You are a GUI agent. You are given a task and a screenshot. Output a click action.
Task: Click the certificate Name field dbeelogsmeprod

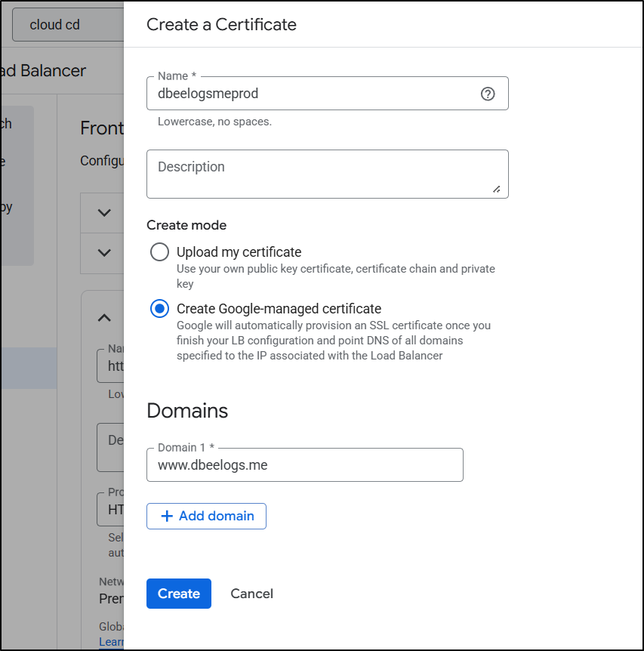(x=313, y=94)
